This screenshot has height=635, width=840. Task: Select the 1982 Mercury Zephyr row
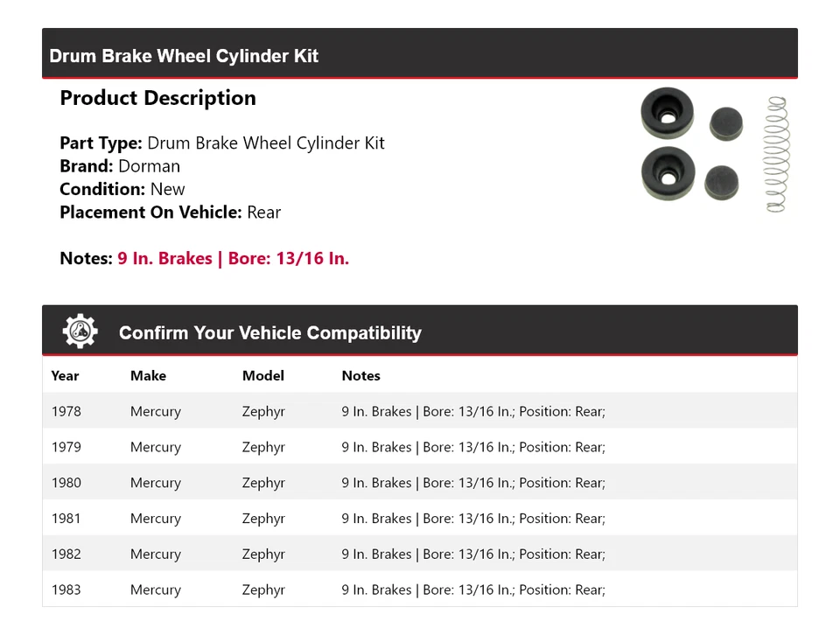[419, 555]
